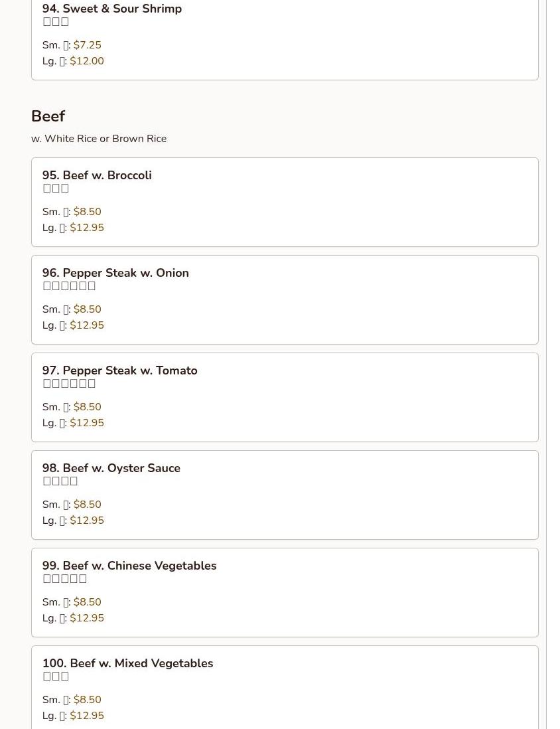
Task: Click the Sweet & Sour Shrimp item title
Action: pyautogui.click(x=111, y=9)
